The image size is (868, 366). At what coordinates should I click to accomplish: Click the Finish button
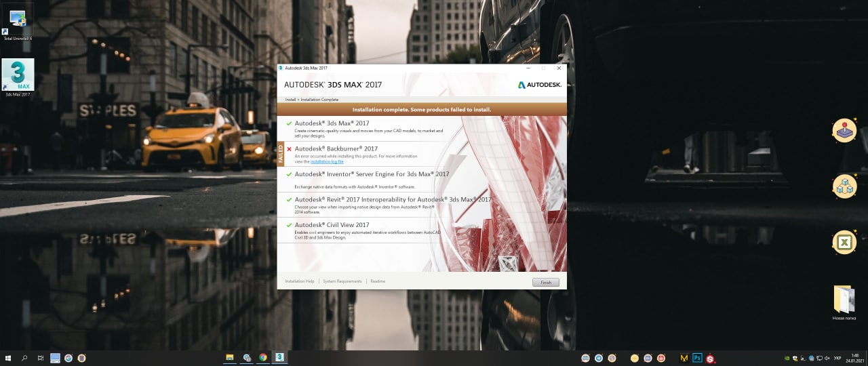click(546, 282)
